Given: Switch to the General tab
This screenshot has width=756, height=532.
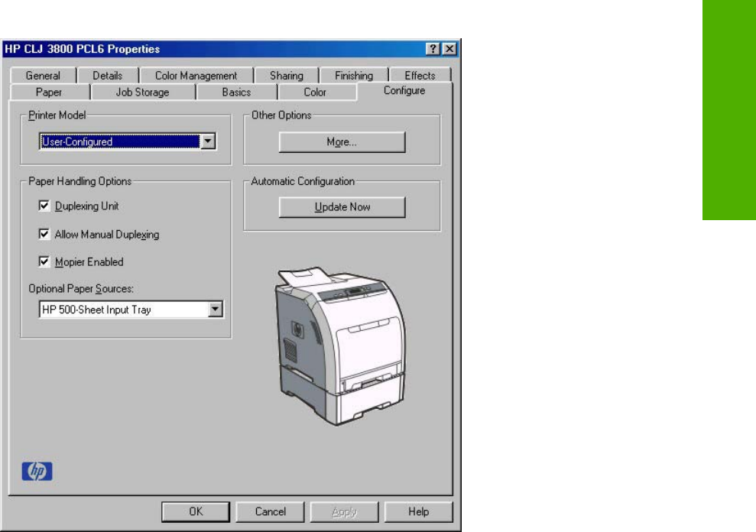Looking at the screenshot, I should click(x=43, y=76).
